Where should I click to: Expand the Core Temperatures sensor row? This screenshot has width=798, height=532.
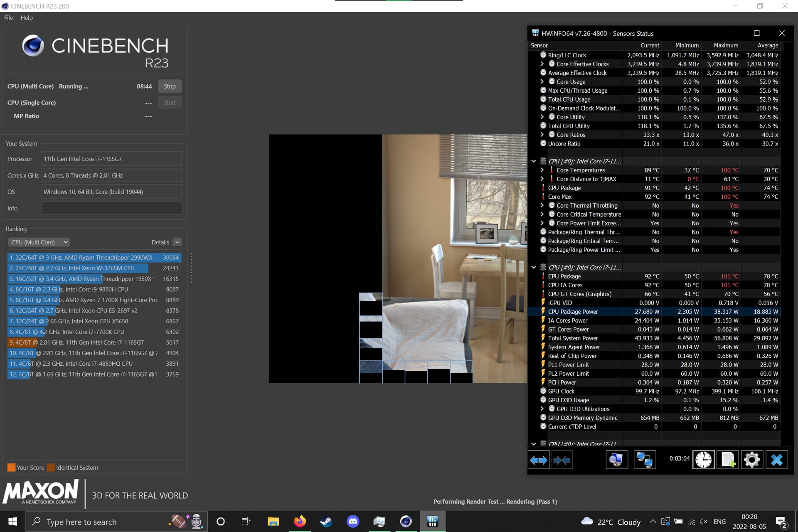[x=542, y=170]
